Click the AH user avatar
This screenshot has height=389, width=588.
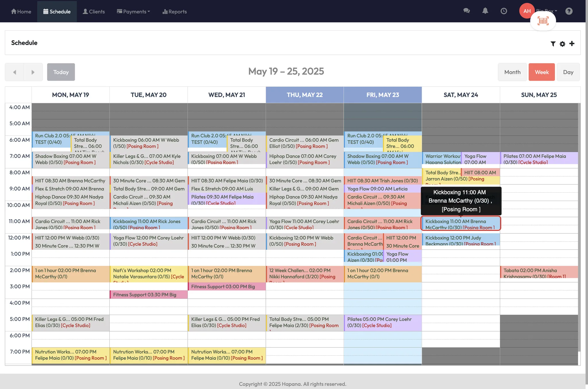(x=527, y=11)
